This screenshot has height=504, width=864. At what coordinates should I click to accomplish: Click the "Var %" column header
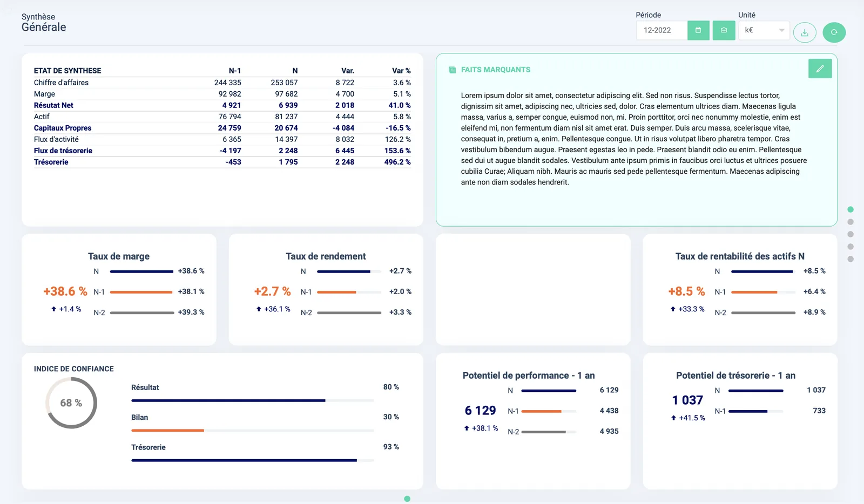(401, 71)
